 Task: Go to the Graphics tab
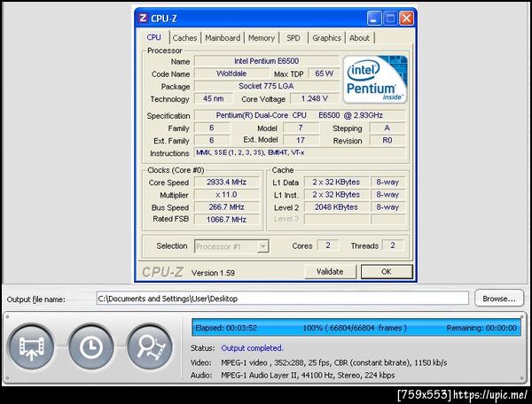point(326,38)
